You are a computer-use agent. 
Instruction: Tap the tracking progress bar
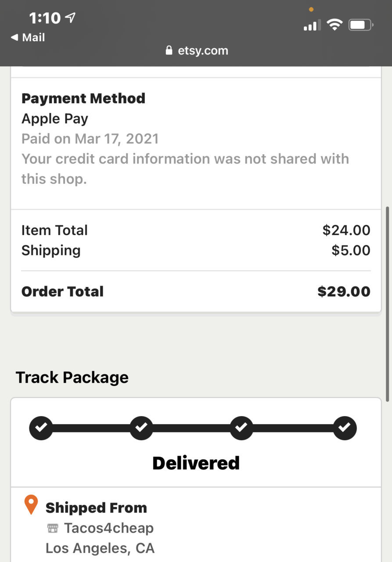point(193,428)
